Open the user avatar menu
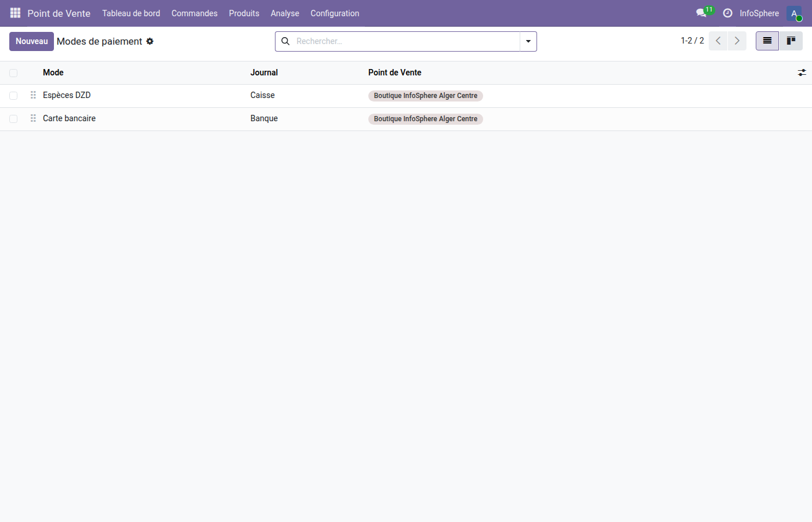Screen dimensions: 812x522 point(793,13)
